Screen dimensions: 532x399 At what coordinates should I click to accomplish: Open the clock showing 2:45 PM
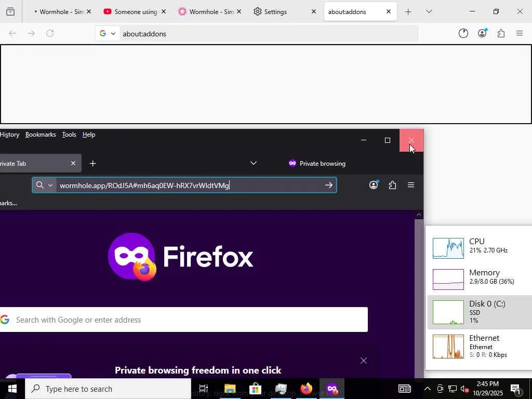[488, 389]
